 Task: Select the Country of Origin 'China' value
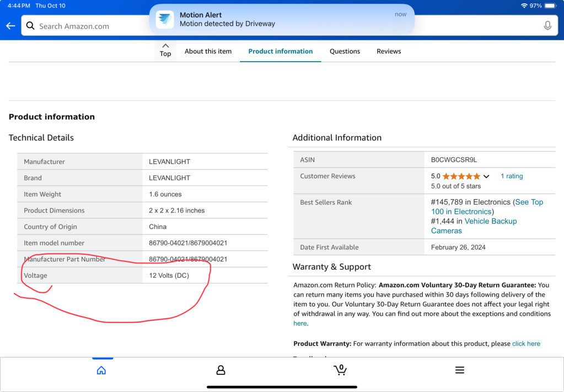click(x=158, y=227)
